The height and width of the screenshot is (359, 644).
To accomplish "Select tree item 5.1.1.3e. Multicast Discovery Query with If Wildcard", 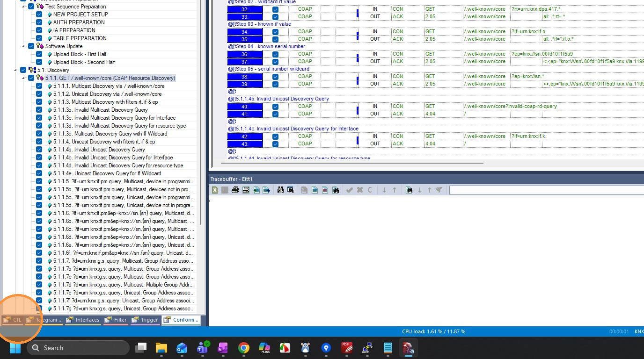I will (110, 134).
